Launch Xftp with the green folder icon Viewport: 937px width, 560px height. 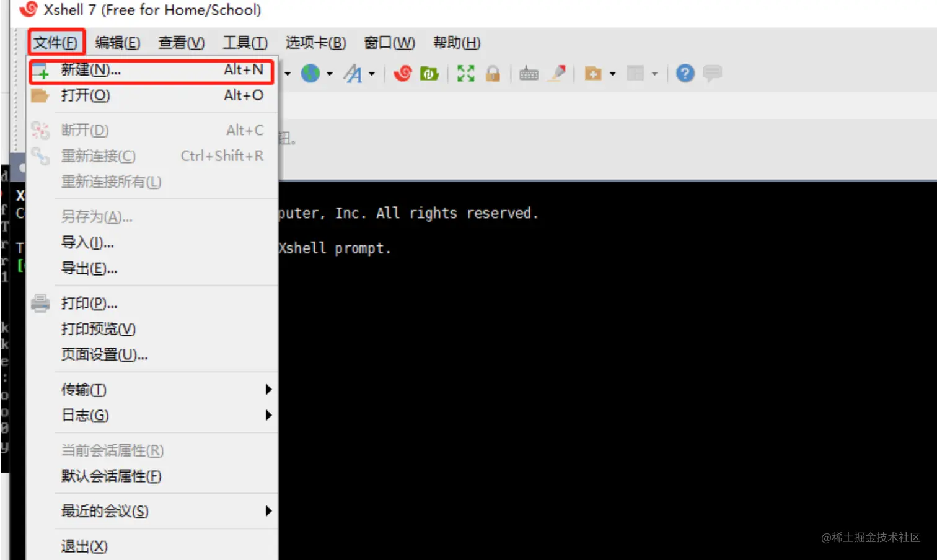coord(429,74)
